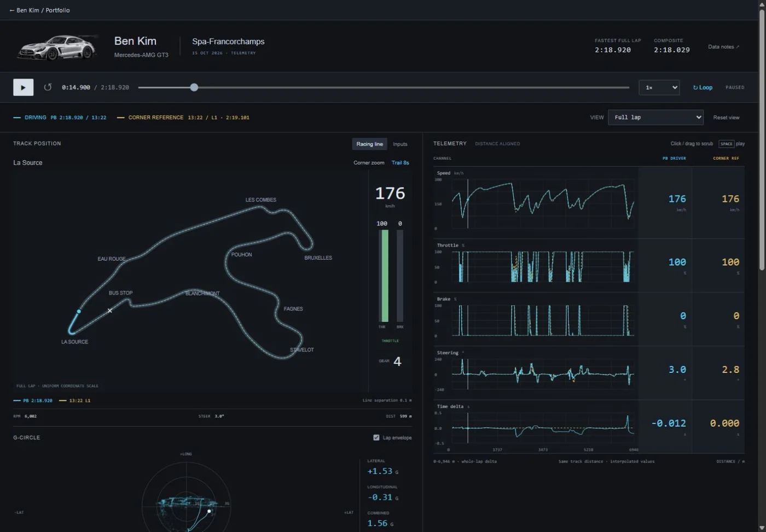
Task: Click the FAGNES corner label
Action: [293, 309]
